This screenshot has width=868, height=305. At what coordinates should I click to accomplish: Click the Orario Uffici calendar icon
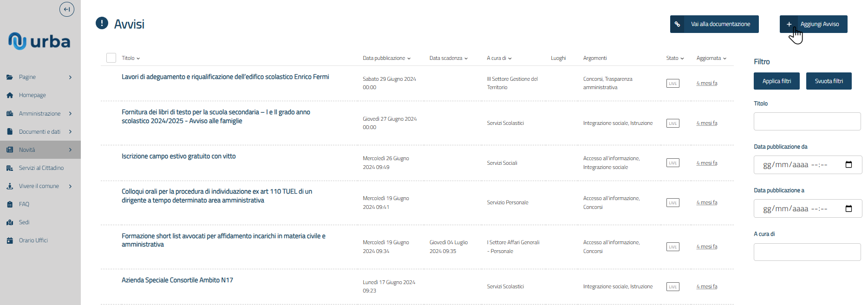(x=10, y=240)
